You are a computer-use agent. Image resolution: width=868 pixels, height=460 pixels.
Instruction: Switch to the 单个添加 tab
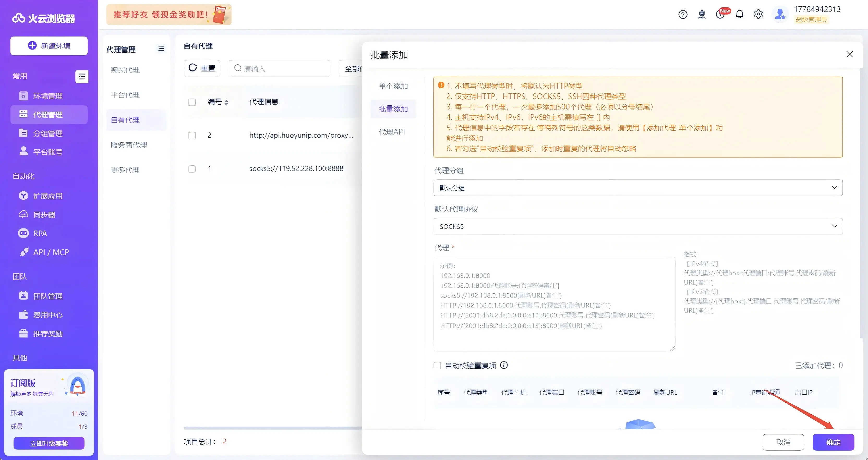coord(393,86)
